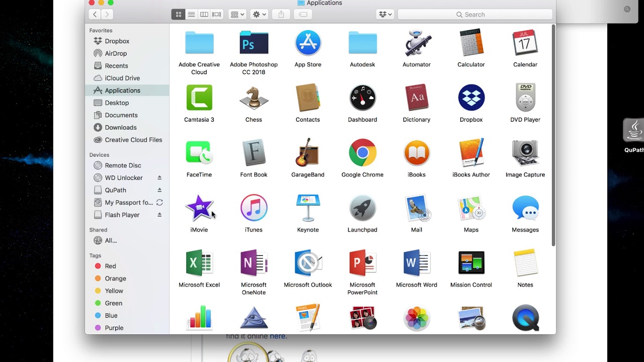644x362 pixels.
Task: Open the Microsoft OneNote icon
Action: tap(254, 263)
